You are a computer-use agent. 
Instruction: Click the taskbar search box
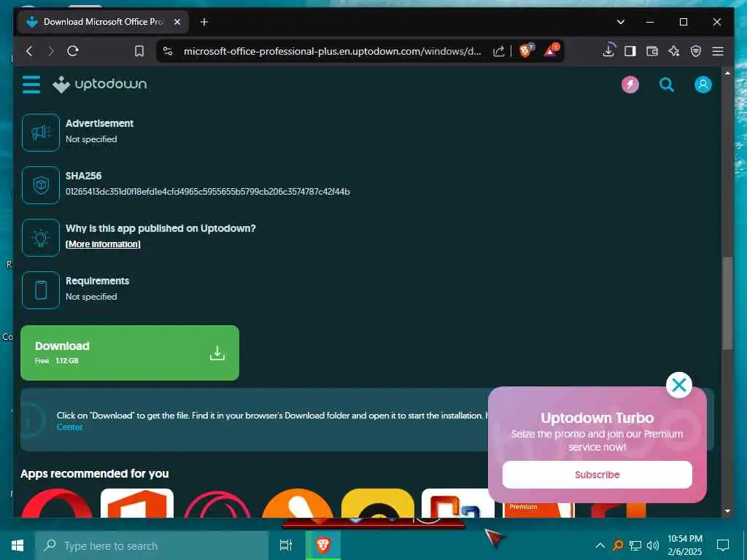click(152, 545)
